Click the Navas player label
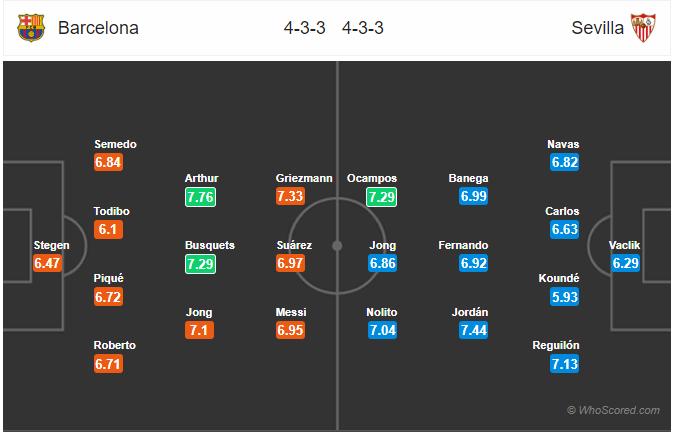 (x=563, y=144)
